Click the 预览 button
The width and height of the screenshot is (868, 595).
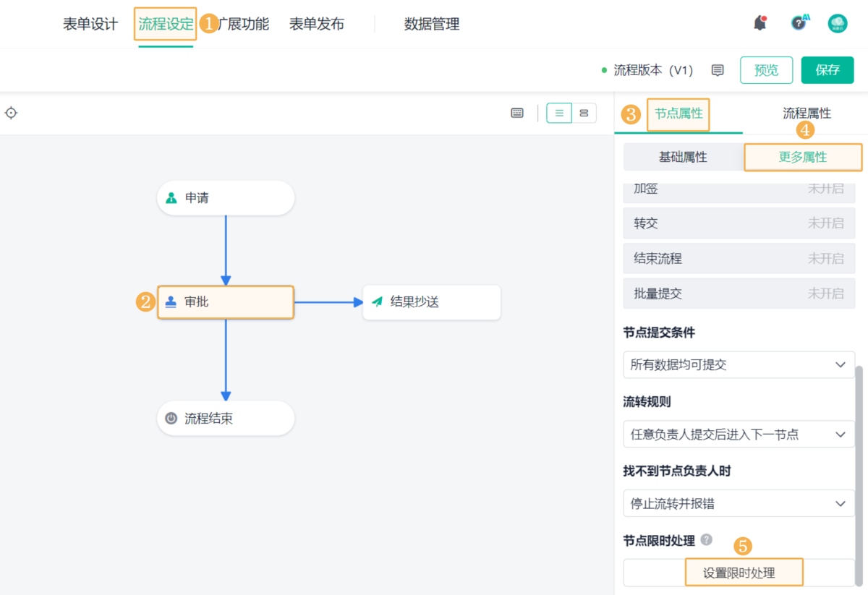[x=766, y=70]
